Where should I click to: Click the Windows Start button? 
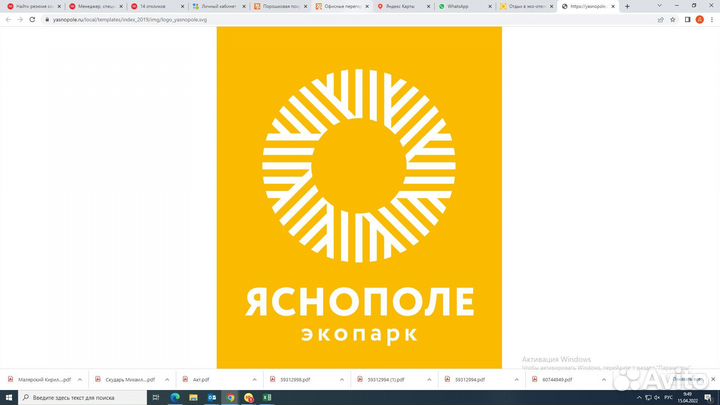pyautogui.click(x=8, y=397)
